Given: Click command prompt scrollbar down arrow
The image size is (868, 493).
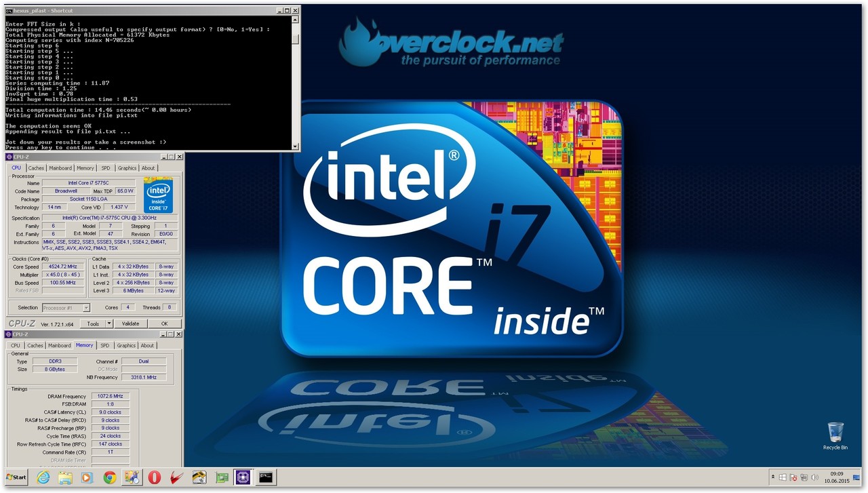Looking at the screenshot, I should [295, 146].
